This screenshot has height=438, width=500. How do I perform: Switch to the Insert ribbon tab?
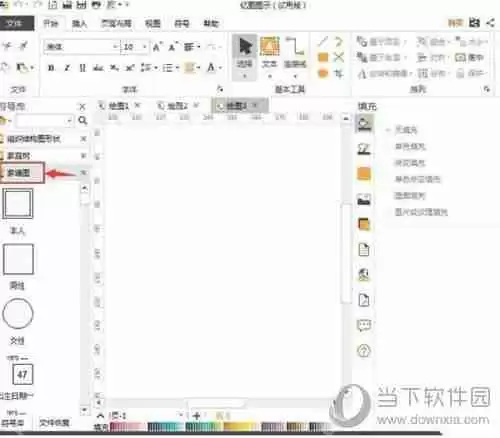coord(79,23)
